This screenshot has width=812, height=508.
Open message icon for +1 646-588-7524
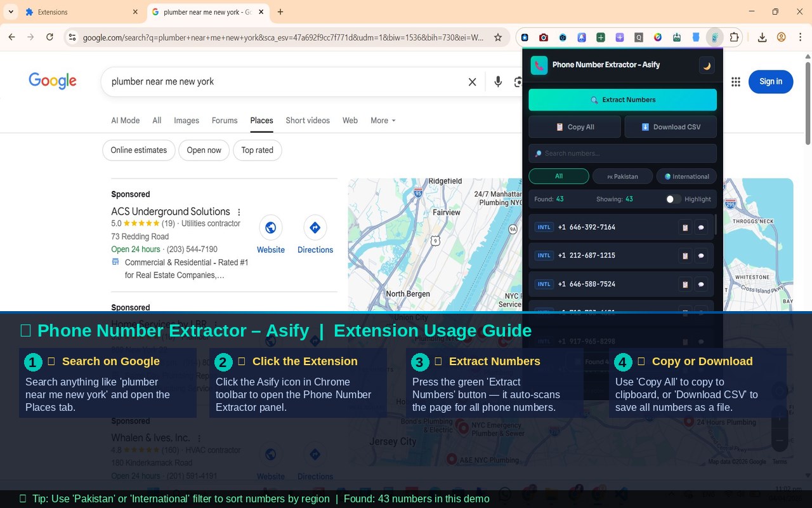(701, 284)
